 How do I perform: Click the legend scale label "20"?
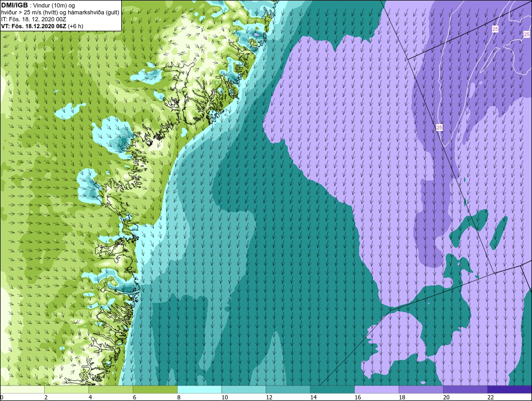(x=446, y=397)
